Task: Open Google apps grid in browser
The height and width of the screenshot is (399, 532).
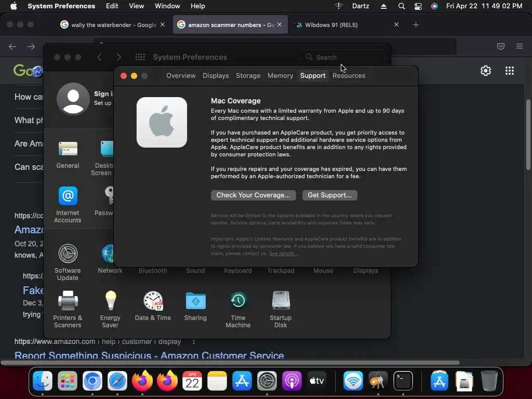Action: [510, 71]
